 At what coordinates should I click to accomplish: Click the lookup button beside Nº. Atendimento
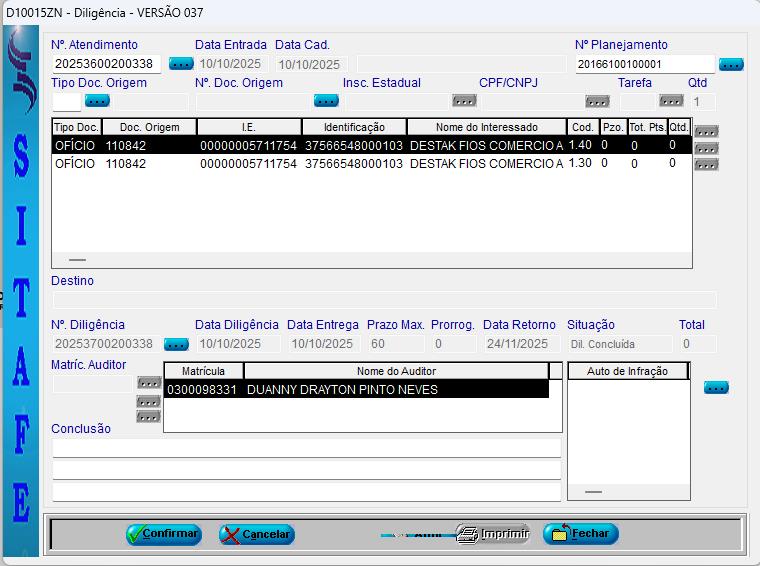[181, 64]
